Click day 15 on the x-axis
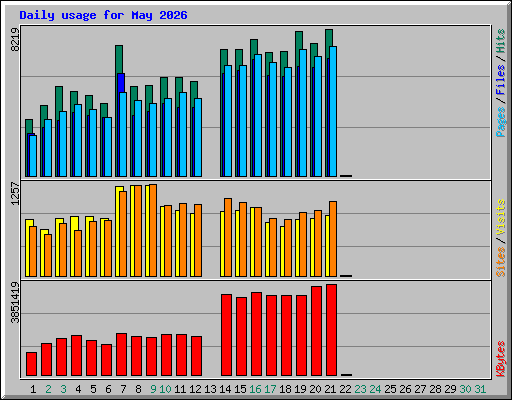 (240, 389)
